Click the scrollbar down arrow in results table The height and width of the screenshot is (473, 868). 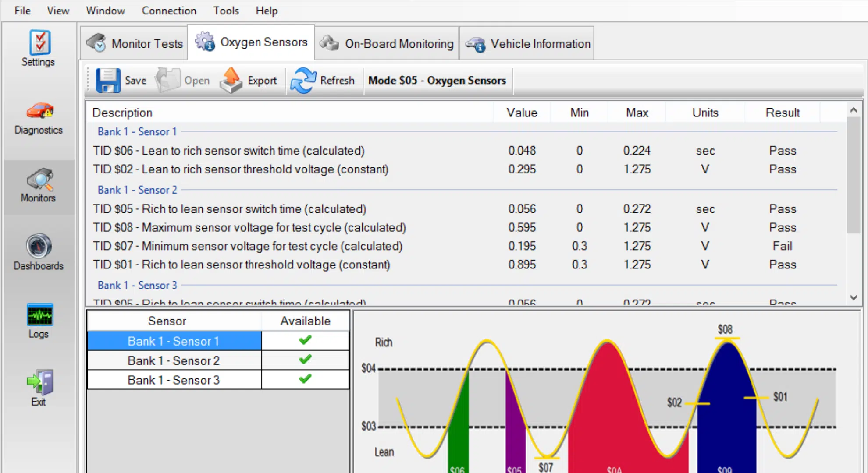point(854,297)
